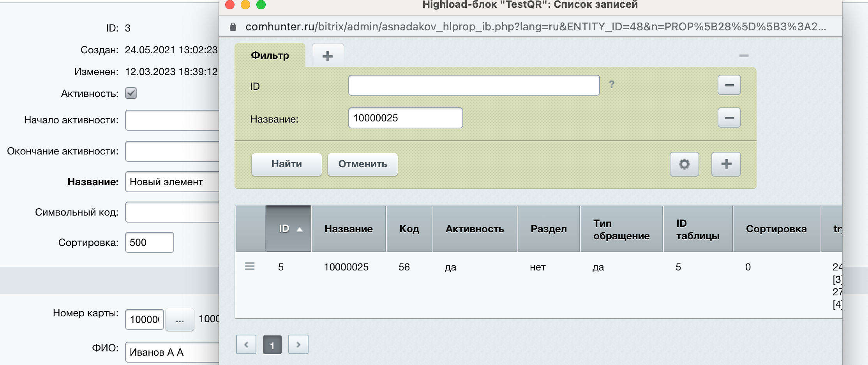Click the Сортировка column header in the table
This screenshot has width=868, height=365.
(776, 229)
